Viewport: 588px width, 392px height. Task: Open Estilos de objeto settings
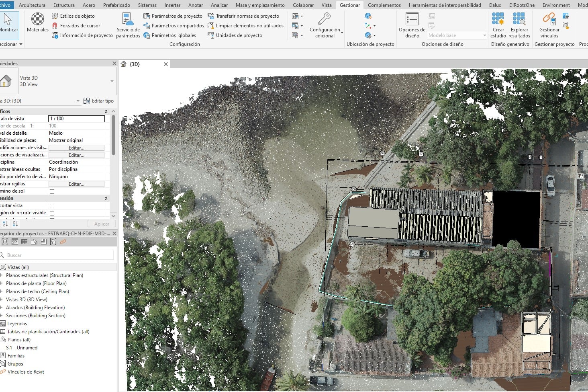[x=73, y=16]
